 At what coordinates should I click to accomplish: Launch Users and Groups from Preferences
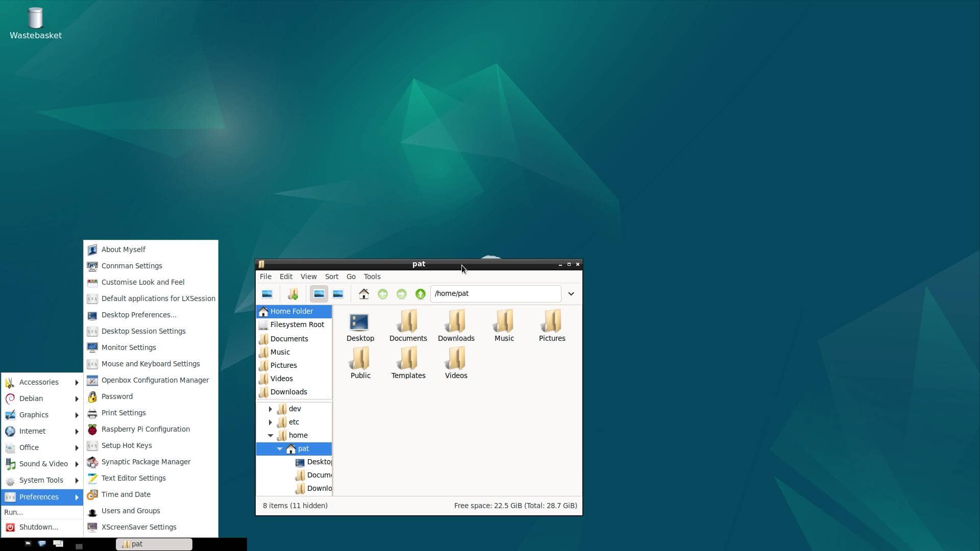point(131,511)
